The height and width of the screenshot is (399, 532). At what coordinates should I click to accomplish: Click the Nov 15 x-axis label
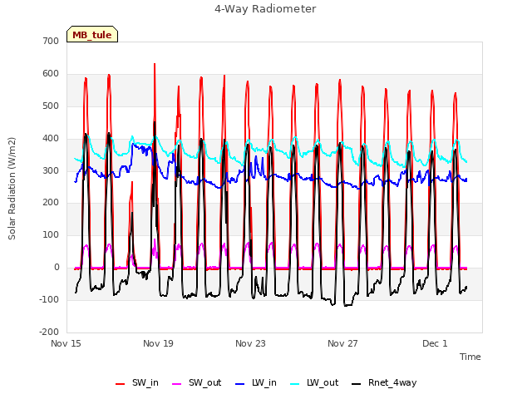pos(66,343)
